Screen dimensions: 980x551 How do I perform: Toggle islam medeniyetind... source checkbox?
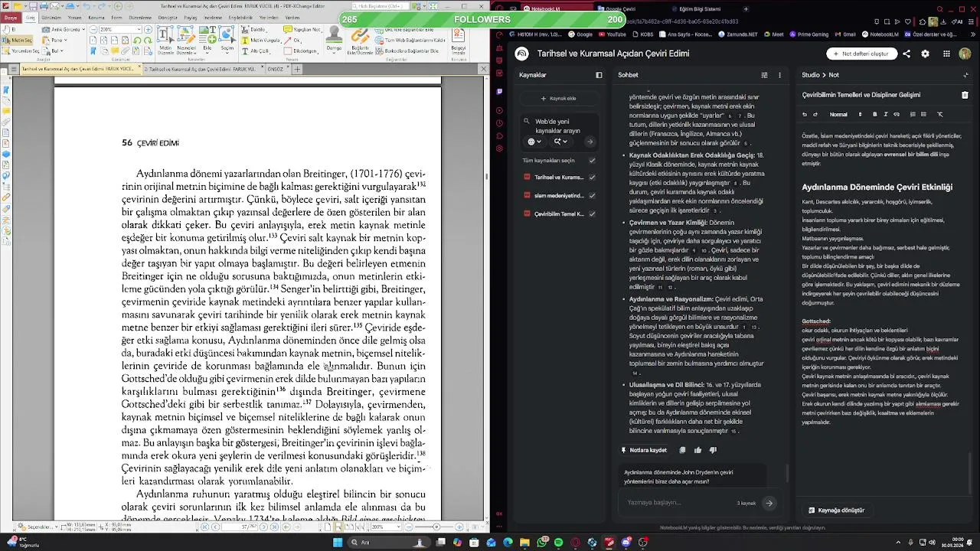coord(592,196)
